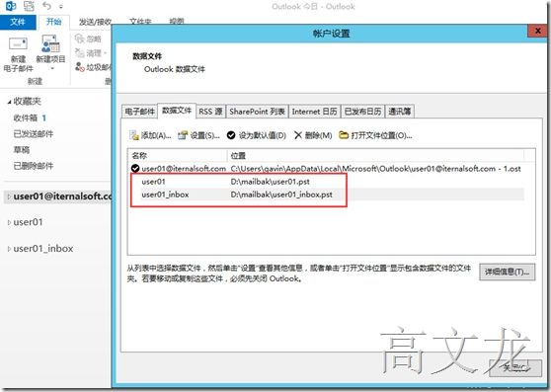The width and height of the screenshot is (551, 392).
Task: Click the 名称 column header
Action: tap(178, 155)
